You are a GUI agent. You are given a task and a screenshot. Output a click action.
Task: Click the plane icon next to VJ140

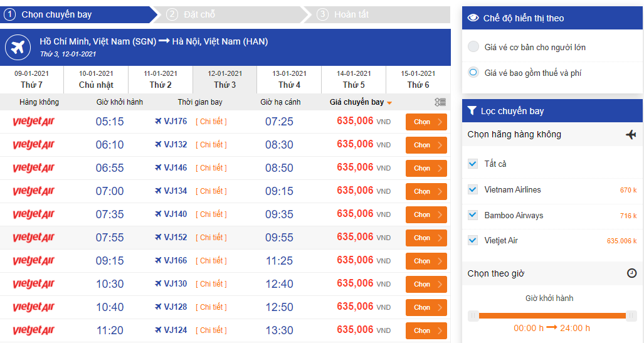(x=158, y=214)
